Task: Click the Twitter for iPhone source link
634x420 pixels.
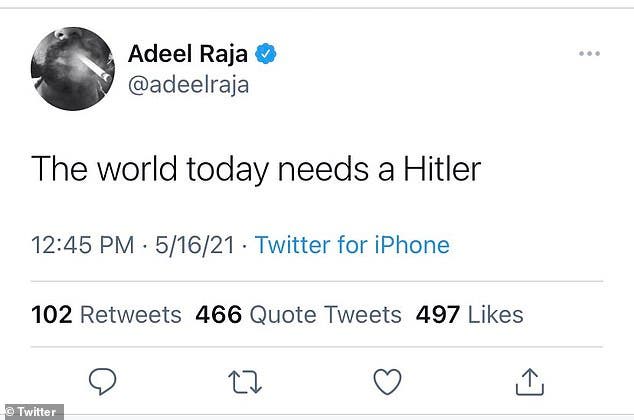Action: pos(352,245)
